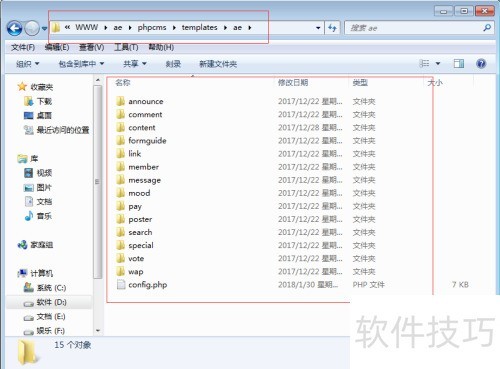
Task: Sort by the 修改日期 column header
Action: click(293, 83)
